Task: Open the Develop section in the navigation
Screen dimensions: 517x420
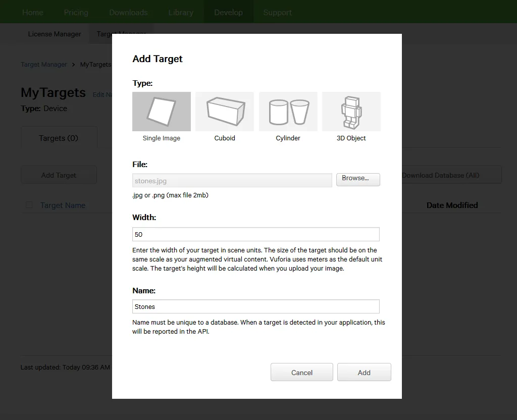Action: point(228,12)
